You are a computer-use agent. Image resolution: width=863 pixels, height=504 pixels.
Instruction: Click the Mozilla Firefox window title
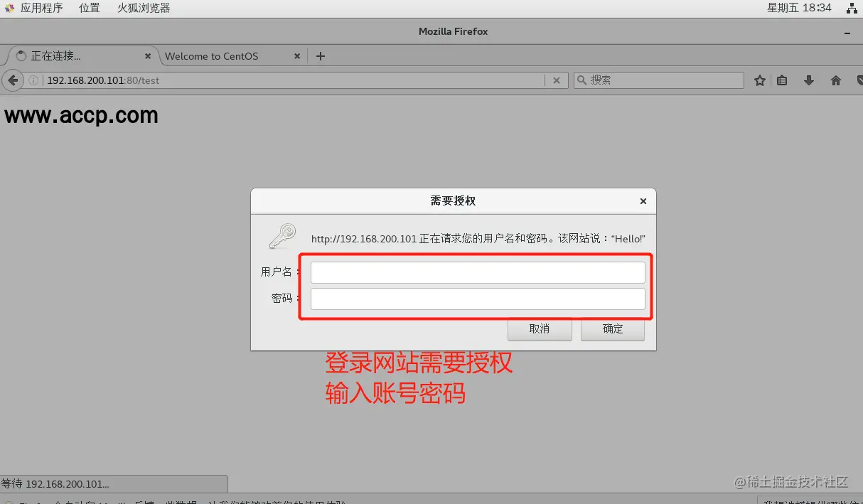pyautogui.click(x=453, y=31)
